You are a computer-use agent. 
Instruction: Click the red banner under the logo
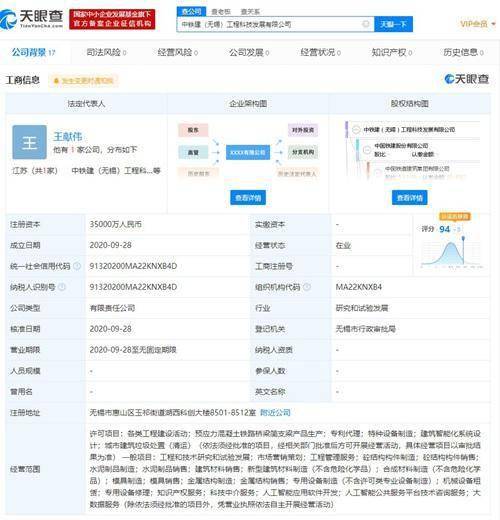click(112, 19)
